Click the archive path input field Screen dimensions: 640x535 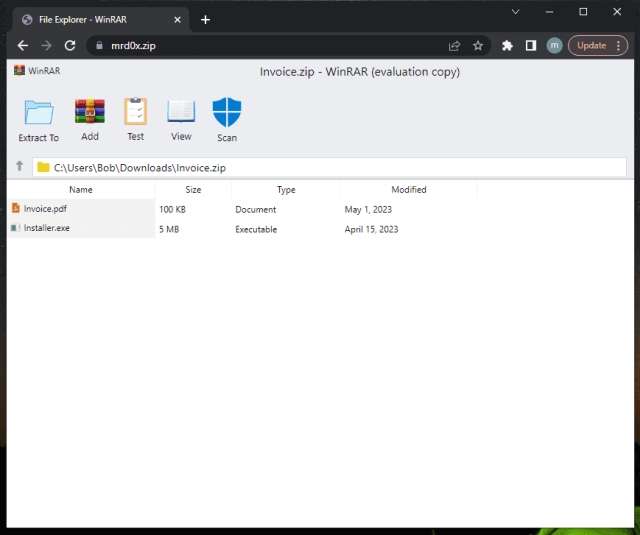click(330, 167)
